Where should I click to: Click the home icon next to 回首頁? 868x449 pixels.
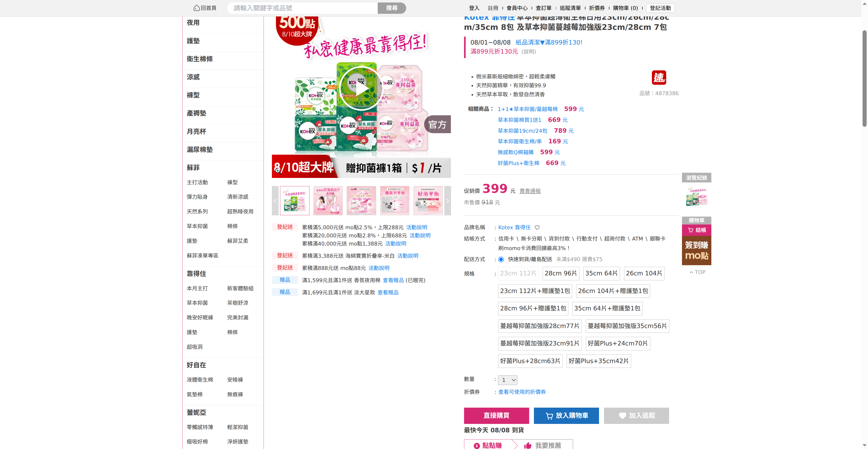pos(196,8)
